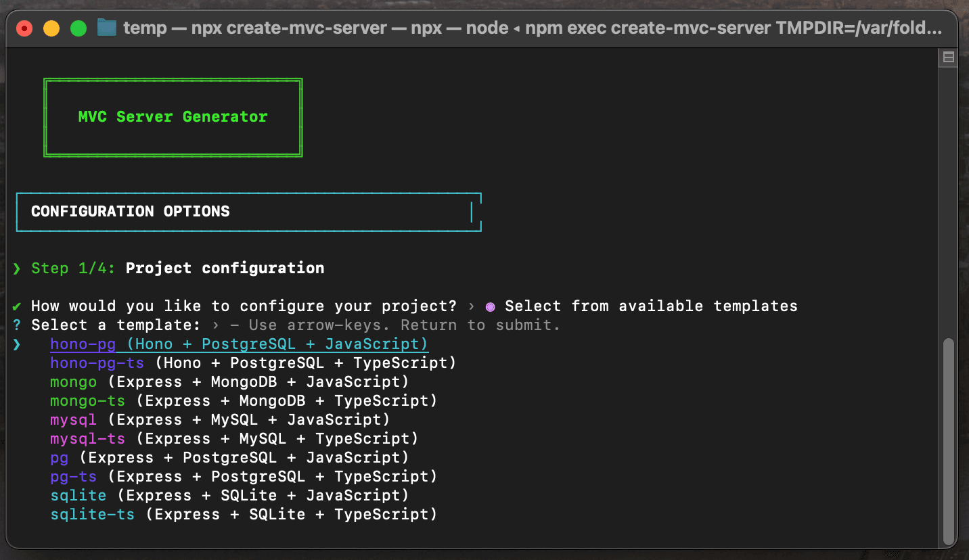Click the cyan pointer arrow beside hono-pg
The width and height of the screenshot is (969, 560).
(16, 344)
